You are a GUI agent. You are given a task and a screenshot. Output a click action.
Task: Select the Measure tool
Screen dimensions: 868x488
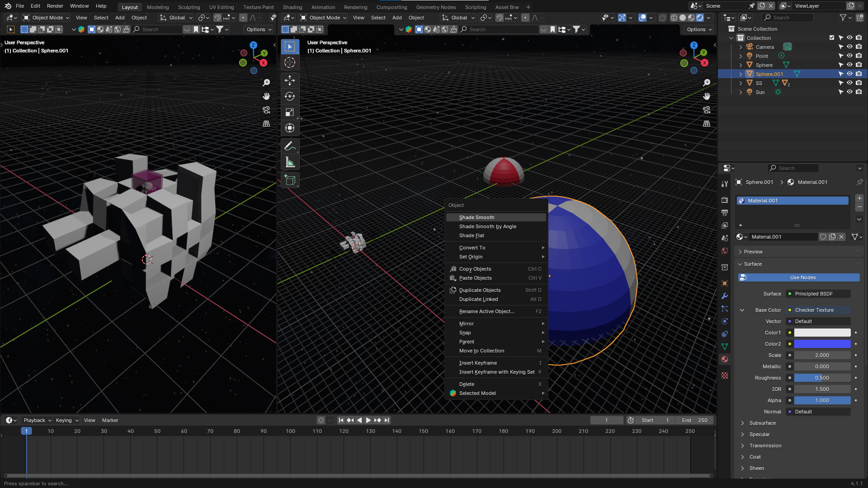290,162
